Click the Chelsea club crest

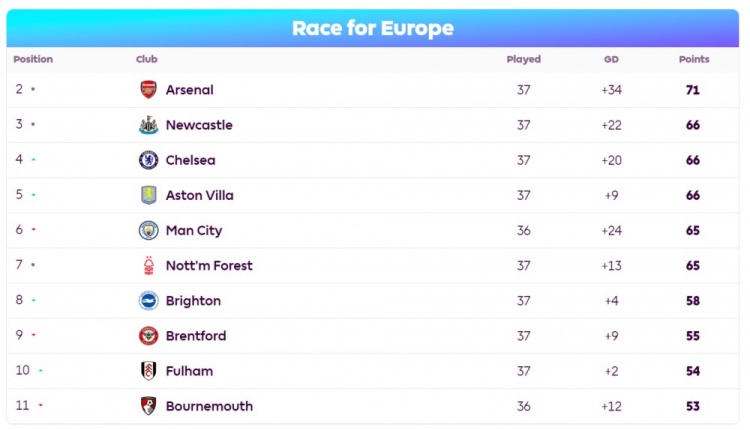(x=148, y=160)
